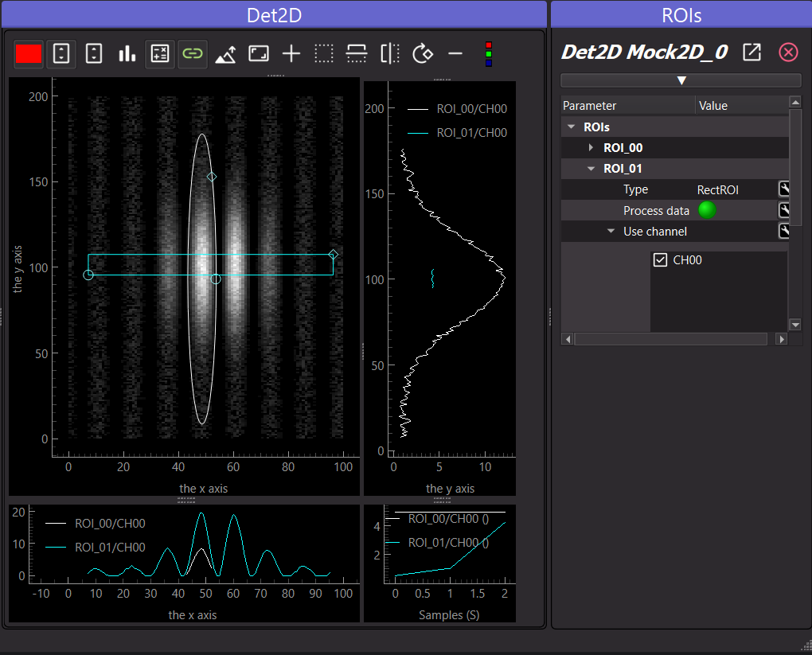Click 'the x axis' label under image

pyautogui.click(x=204, y=489)
